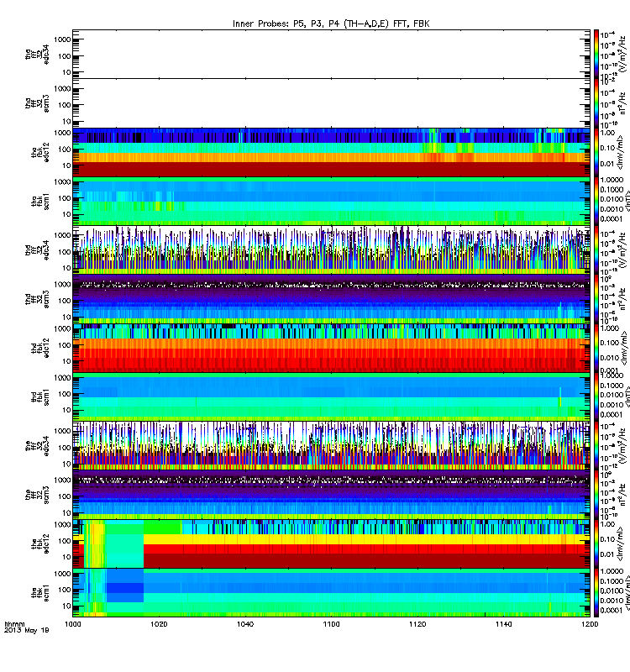
Task: Click the 'nT²/Hz' unit label of tha fff scm3
Action: coord(623,103)
